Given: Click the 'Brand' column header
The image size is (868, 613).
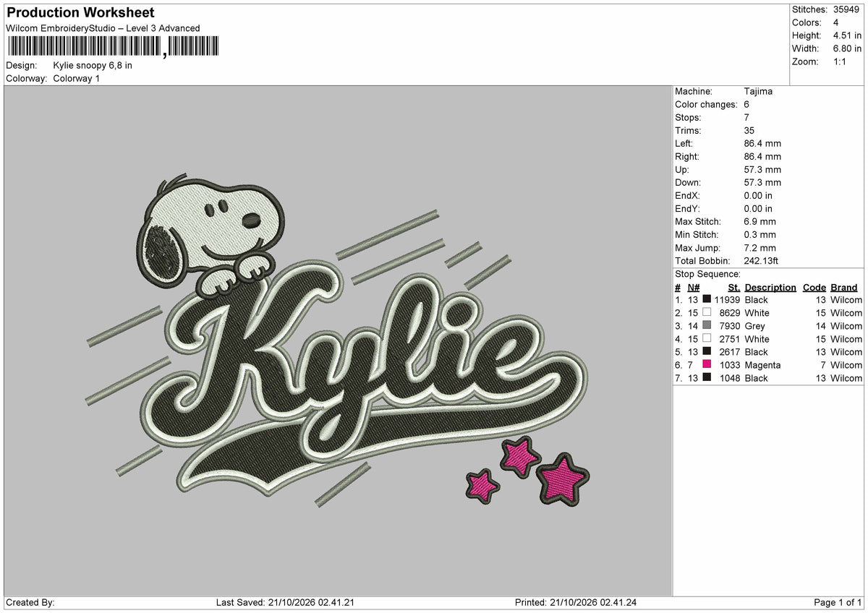Looking at the screenshot, I should tap(843, 287).
